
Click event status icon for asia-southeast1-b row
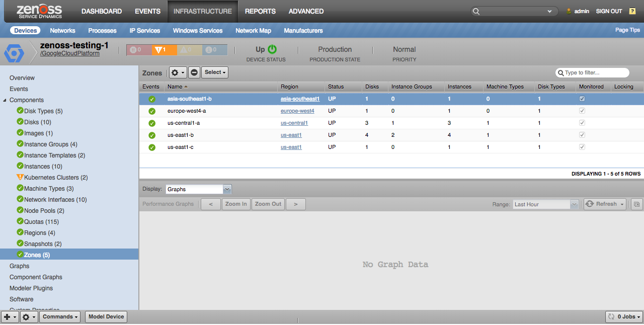[151, 99]
